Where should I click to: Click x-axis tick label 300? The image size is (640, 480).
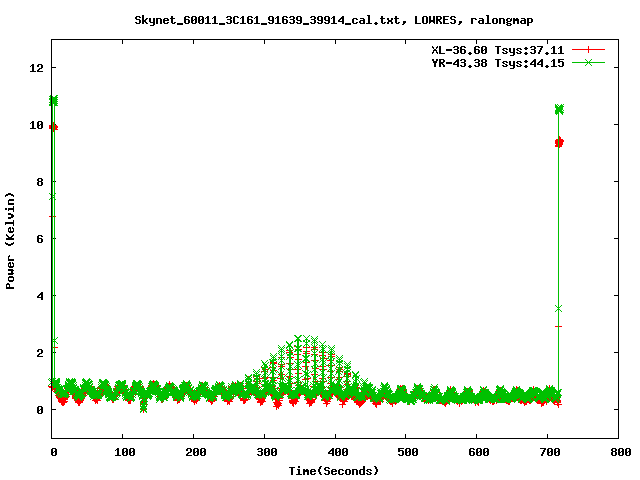[x=266, y=452]
